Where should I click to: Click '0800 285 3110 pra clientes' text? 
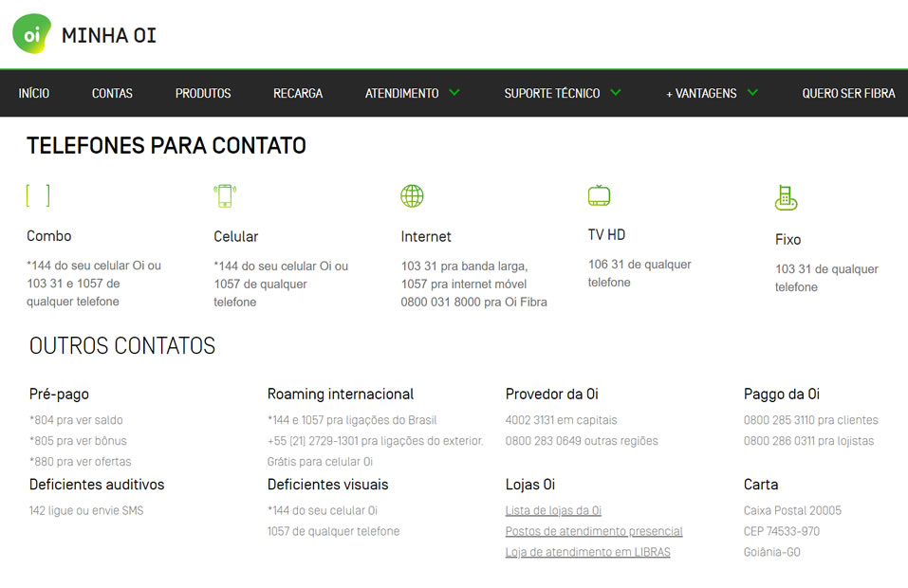pos(810,420)
